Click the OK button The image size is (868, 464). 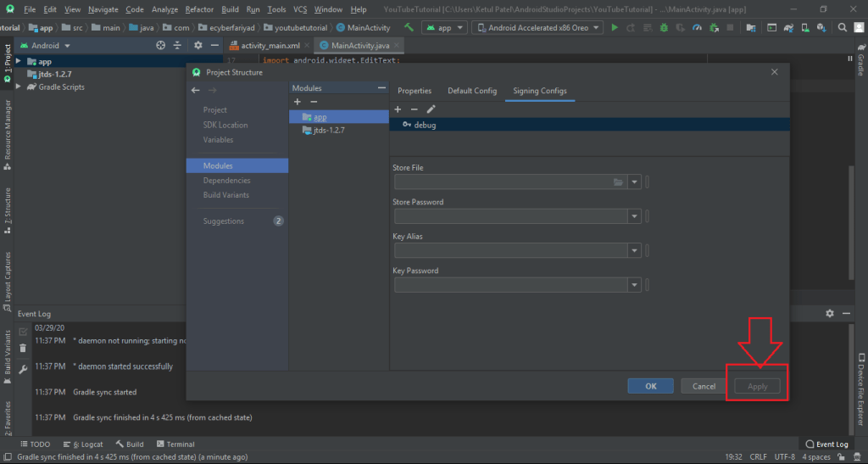tap(650, 386)
